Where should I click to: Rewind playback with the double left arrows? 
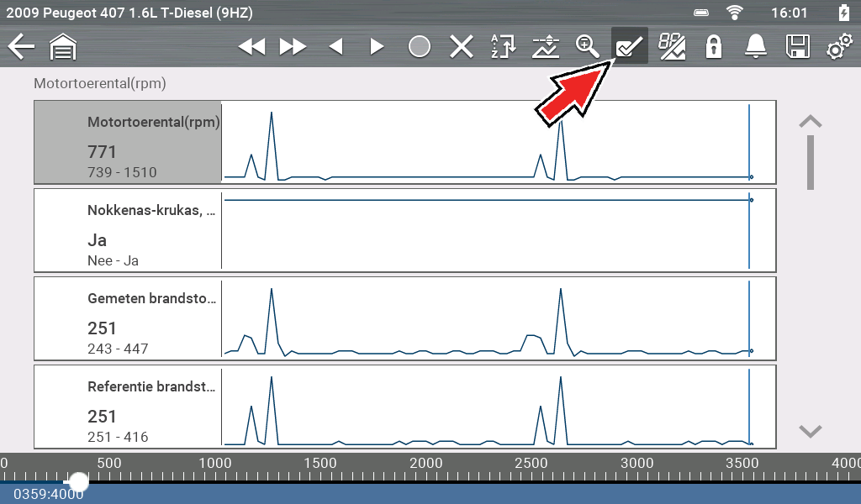click(251, 46)
